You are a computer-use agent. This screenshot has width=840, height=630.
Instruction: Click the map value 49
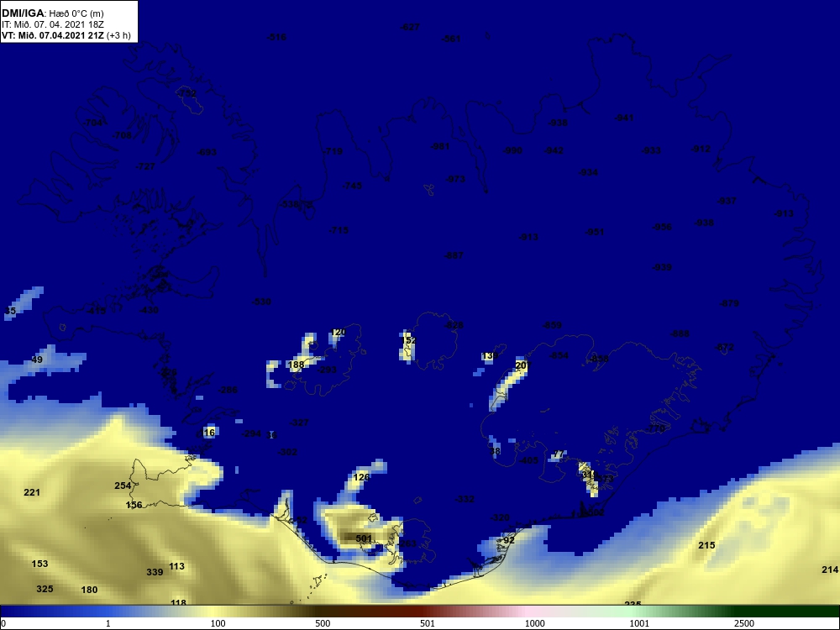pos(36,360)
